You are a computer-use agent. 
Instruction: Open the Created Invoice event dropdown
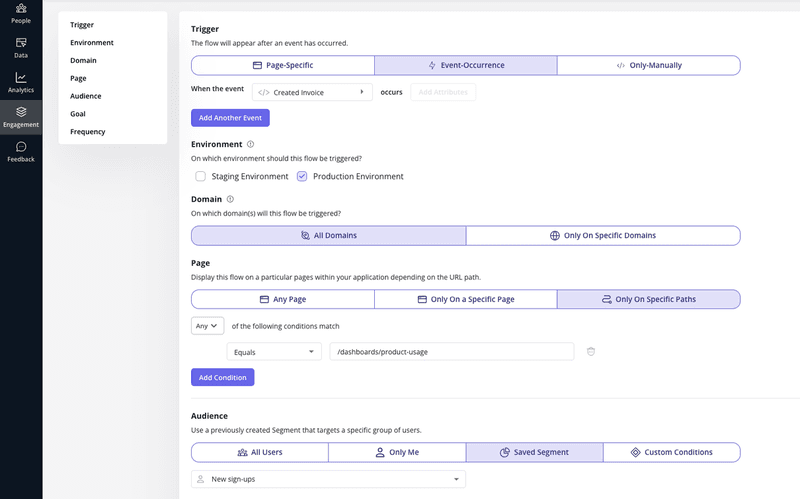[x=312, y=92]
